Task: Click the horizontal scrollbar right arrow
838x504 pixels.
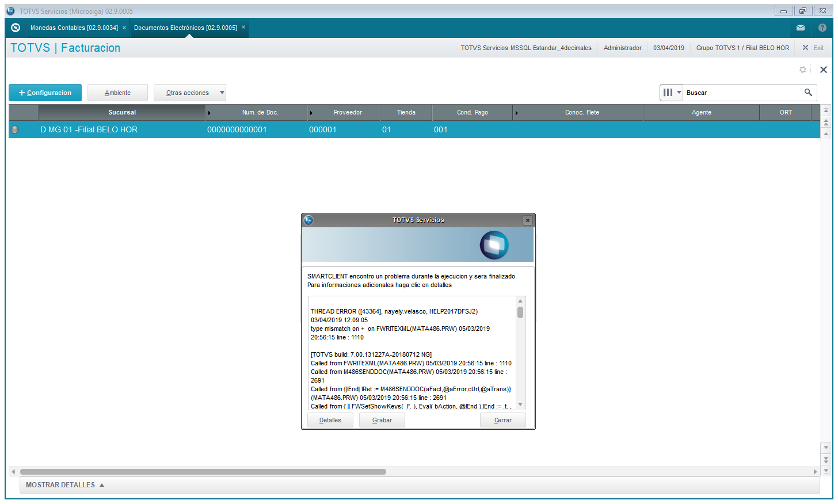Action: 815,472
